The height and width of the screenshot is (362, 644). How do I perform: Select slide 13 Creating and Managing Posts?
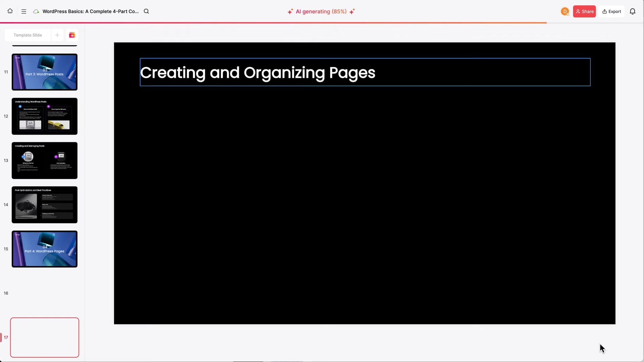point(45,161)
